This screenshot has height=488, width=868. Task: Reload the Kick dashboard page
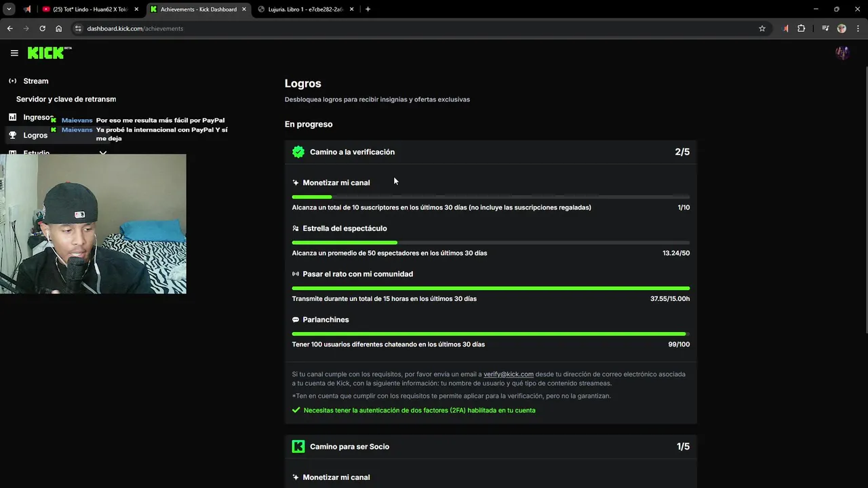coord(42,28)
